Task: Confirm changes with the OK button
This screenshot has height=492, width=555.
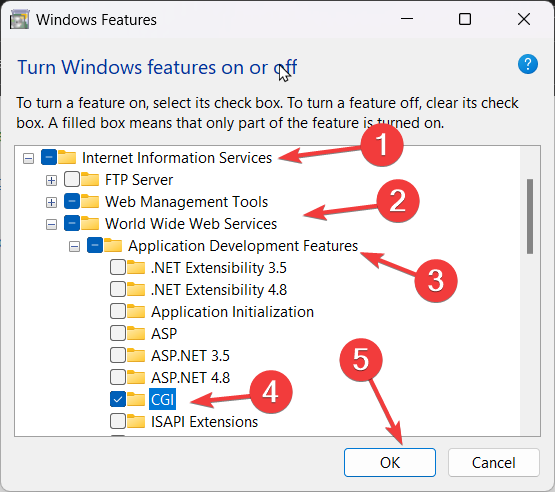Action: 390,462
